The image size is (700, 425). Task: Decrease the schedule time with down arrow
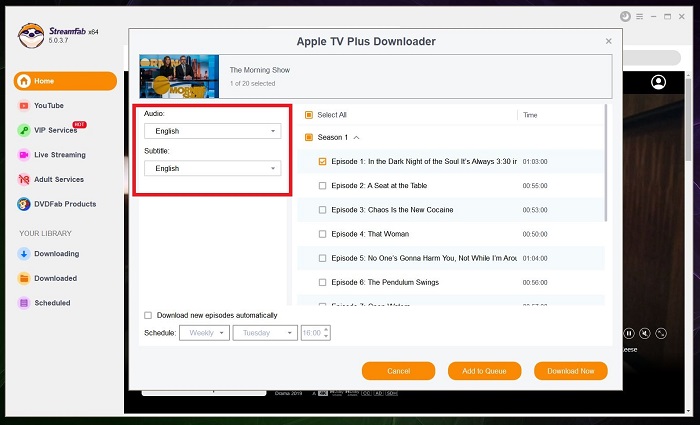coord(326,336)
